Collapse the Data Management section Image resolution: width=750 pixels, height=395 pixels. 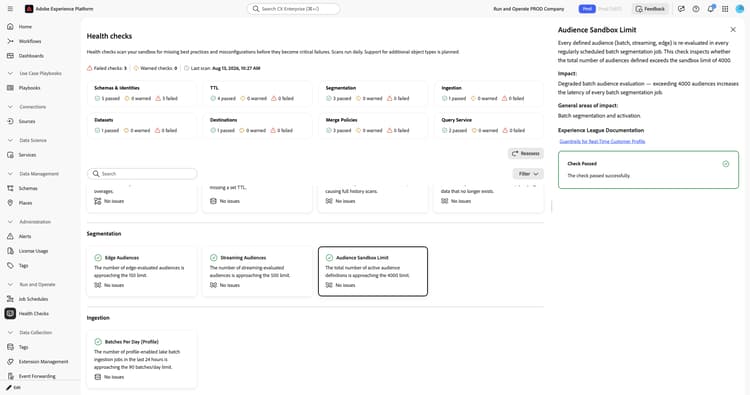tap(10, 174)
